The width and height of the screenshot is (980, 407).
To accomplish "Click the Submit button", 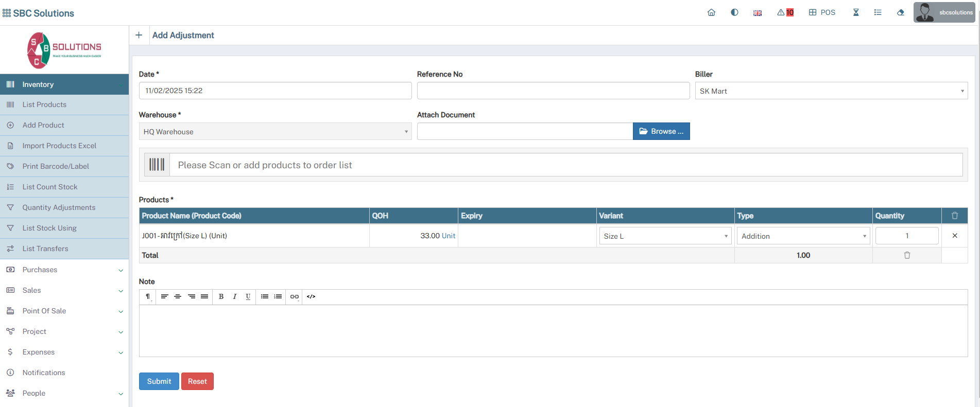I will (x=159, y=381).
